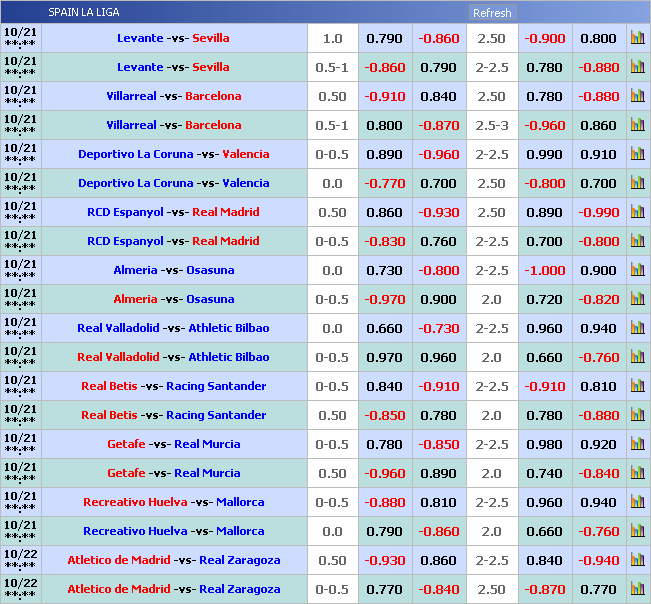Click the -0.970 odds in Almeria-Osasuna row
The width and height of the screenshot is (651, 604).
(x=385, y=300)
